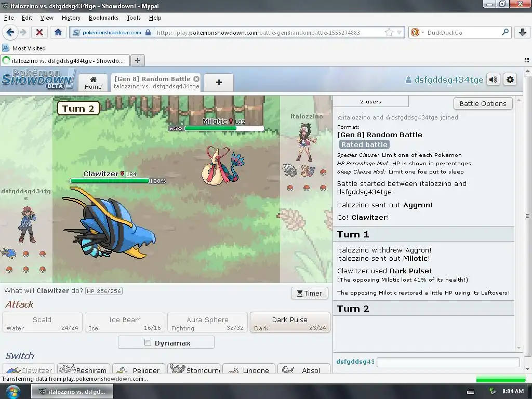The width and height of the screenshot is (532, 399).
Task: Click your Clawitzer team icon
Action: pyautogui.click(x=8, y=253)
